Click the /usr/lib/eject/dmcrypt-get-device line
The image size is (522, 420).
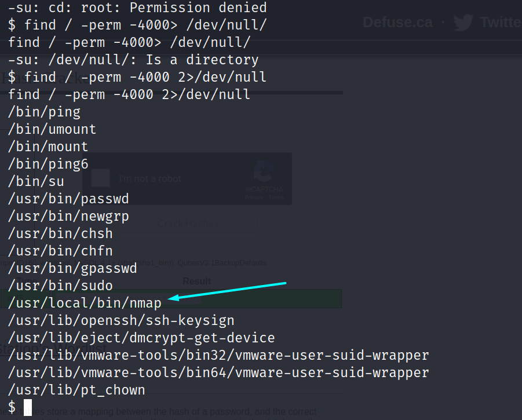point(141,338)
